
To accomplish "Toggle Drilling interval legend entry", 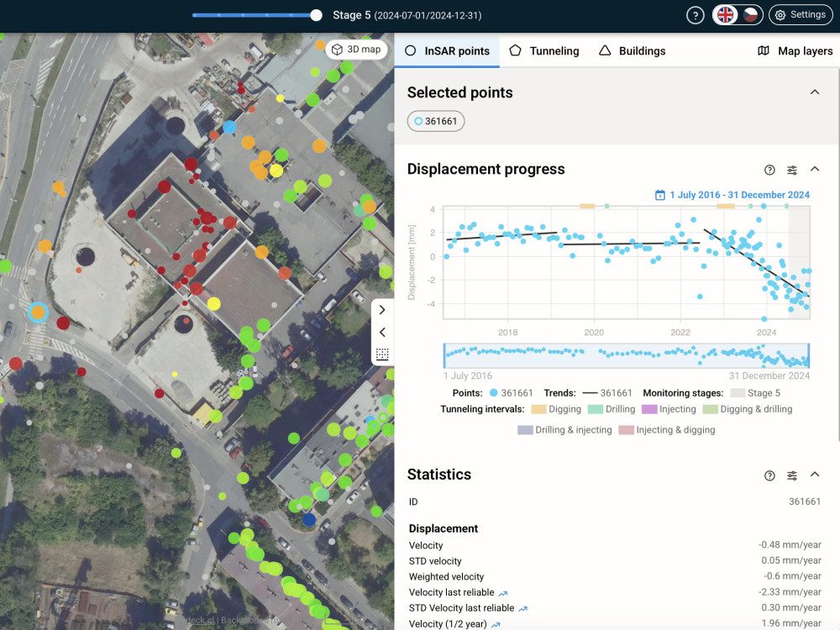I will coord(612,409).
